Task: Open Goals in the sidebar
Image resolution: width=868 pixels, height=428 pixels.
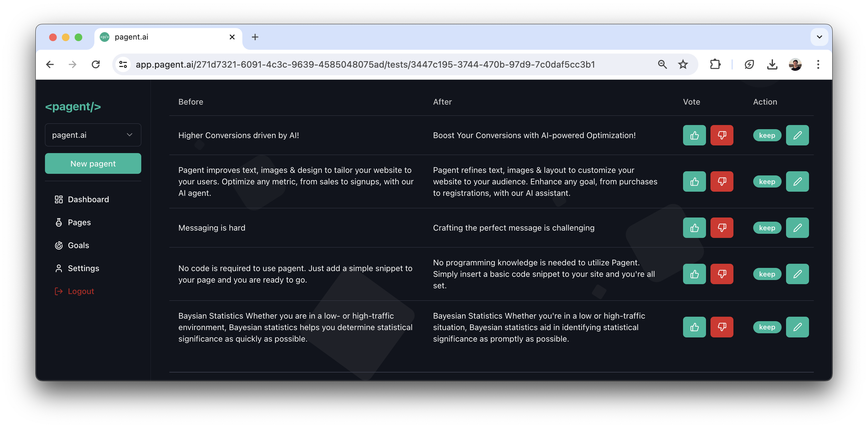Action: click(x=72, y=245)
